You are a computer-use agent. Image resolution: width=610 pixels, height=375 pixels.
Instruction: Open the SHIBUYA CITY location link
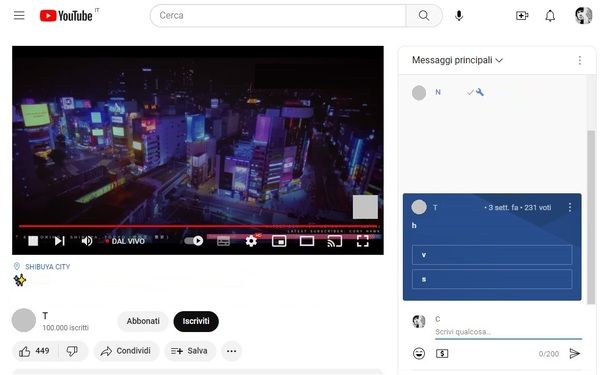click(x=47, y=267)
